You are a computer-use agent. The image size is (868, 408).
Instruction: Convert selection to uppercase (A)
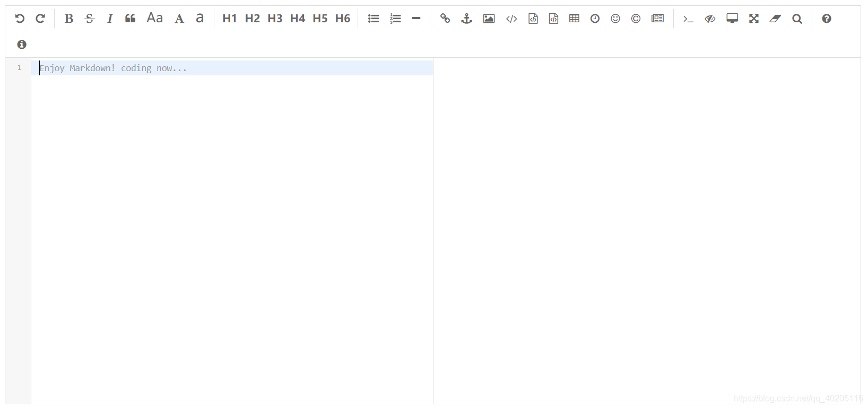pyautogui.click(x=179, y=19)
